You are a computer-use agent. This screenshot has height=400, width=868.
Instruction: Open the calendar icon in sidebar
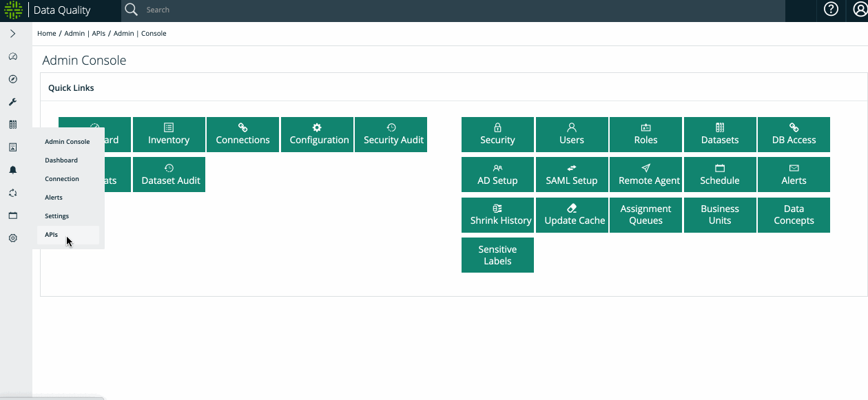click(x=12, y=215)
